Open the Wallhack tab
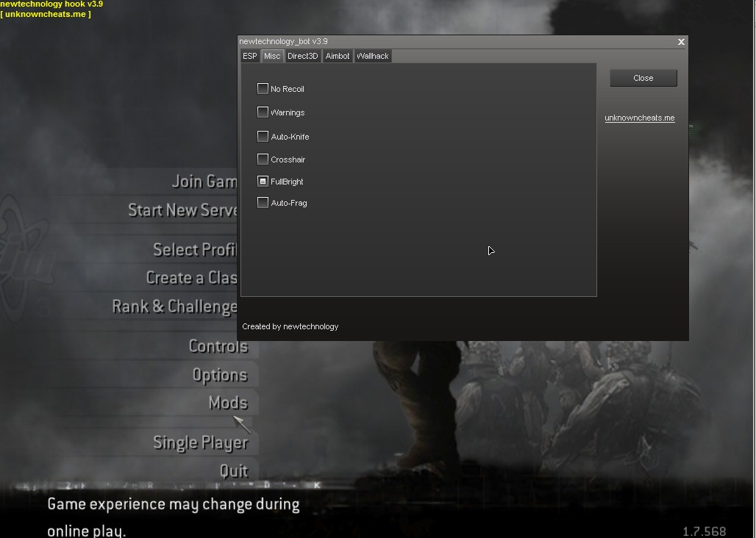This screenshot has height=538, width=756. tap(373, 56)
